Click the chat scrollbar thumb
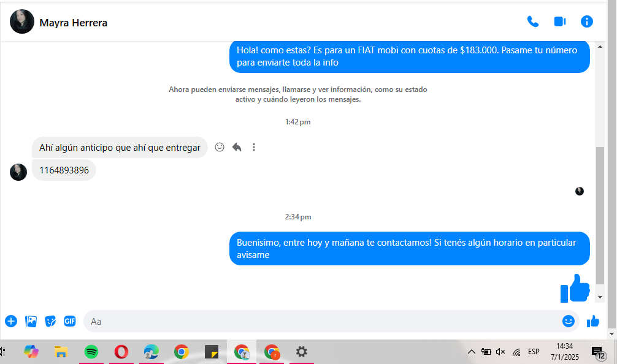The width and height of the screenshot is (617, 364). pyautogui.click(x=600, y=216)
